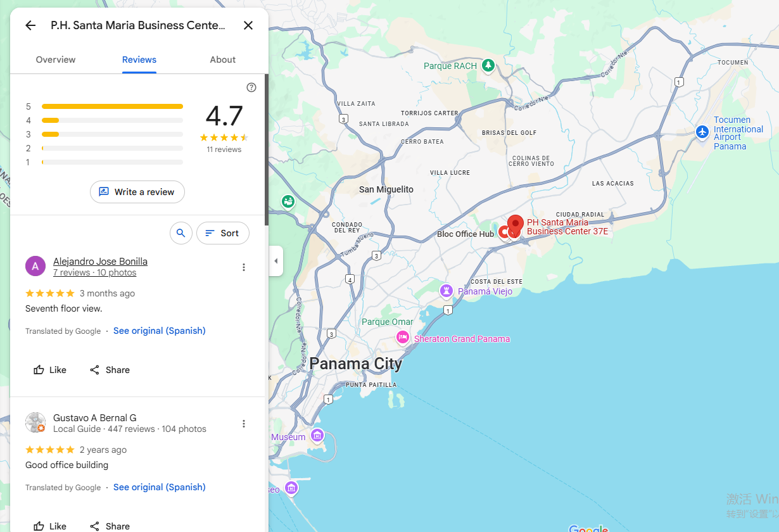Search reviews with the magnifier icon
Viewport: 779px width, 532px height.
(x=181, y=233)
